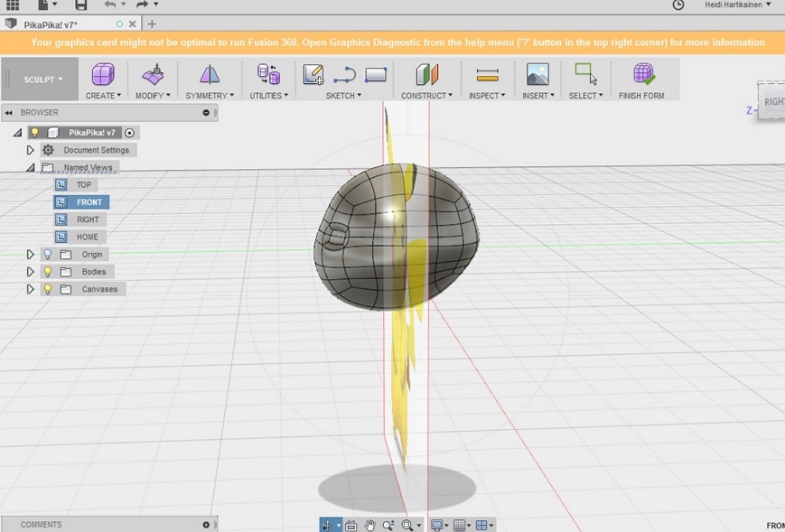
Task: Toggle Origin visibility light bulb
Action: click(x=48, y=254)
